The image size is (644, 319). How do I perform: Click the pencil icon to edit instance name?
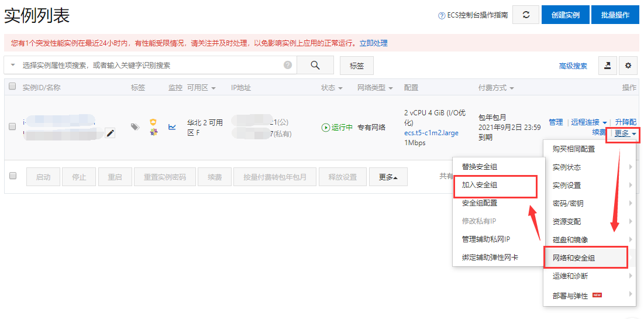(110, 133)
